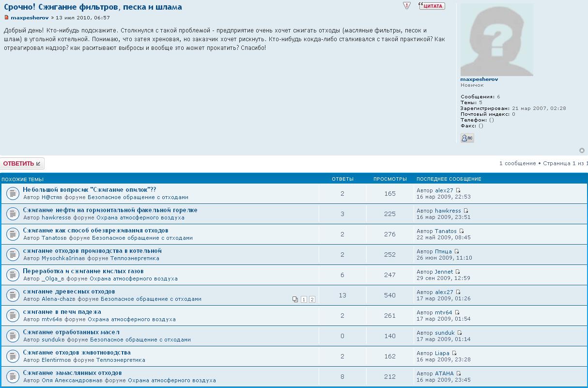This screenshot has height=388, width=588.
Task: Send private message via ЛС icon
Action: (467, 138)
